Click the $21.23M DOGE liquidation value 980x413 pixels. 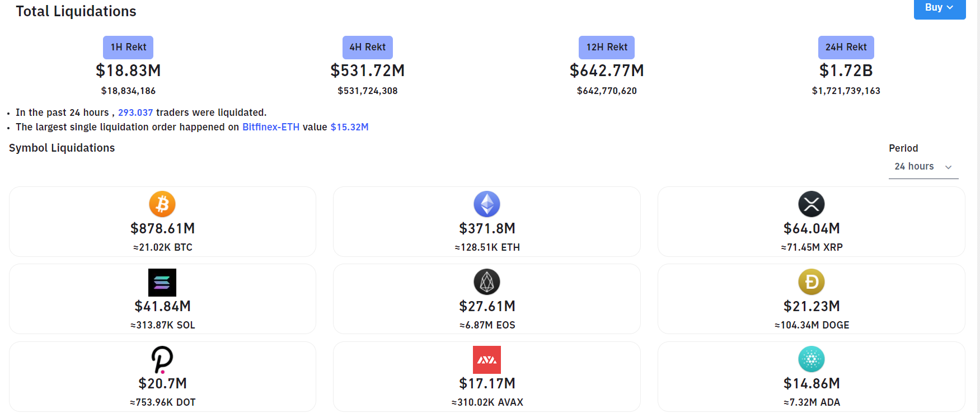pyautogui.click(x=812, y=306)
